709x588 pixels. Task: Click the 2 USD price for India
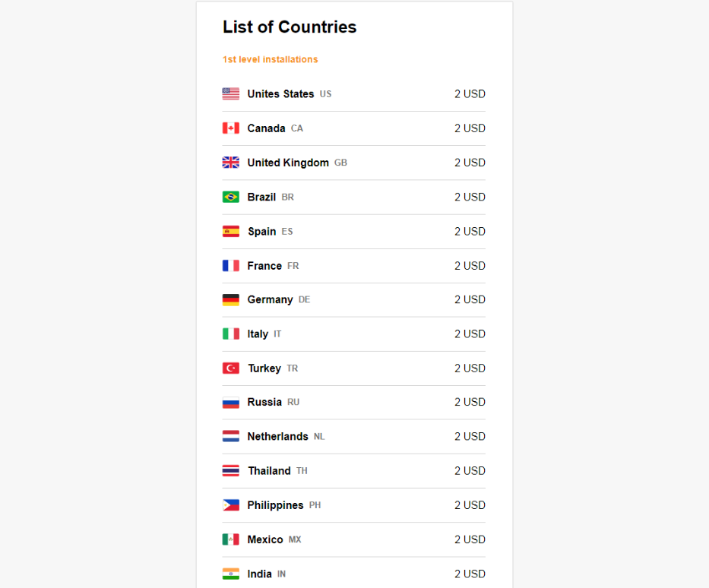pyautogui.click(x=470, y=574)
